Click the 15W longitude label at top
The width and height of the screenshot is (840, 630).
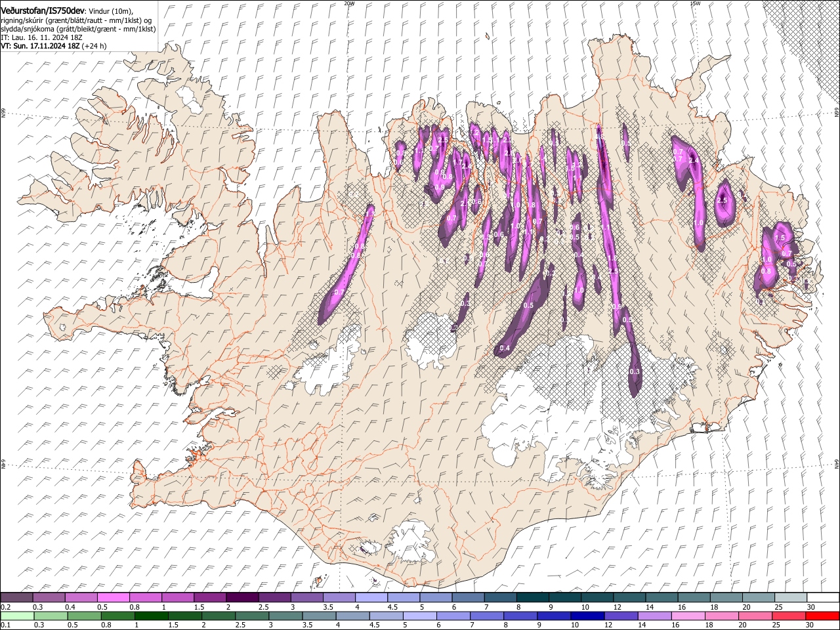tap(695, 3)
